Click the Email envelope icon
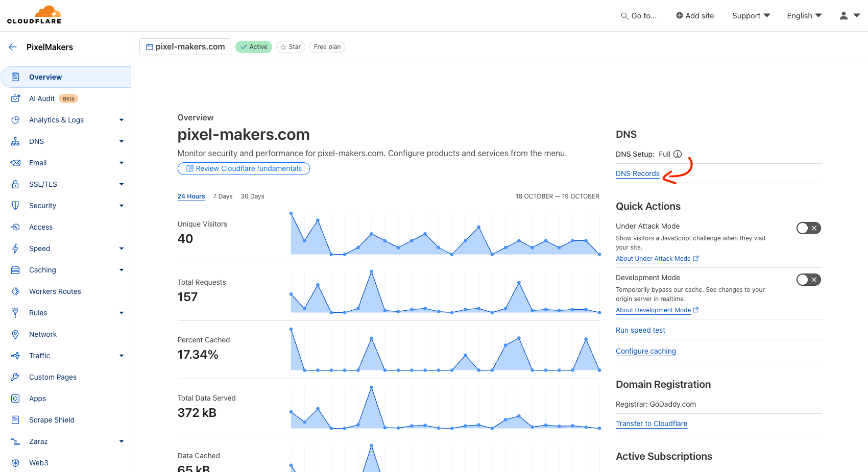Viewport: 868px width, 472px height. click(x=15, y=163)
